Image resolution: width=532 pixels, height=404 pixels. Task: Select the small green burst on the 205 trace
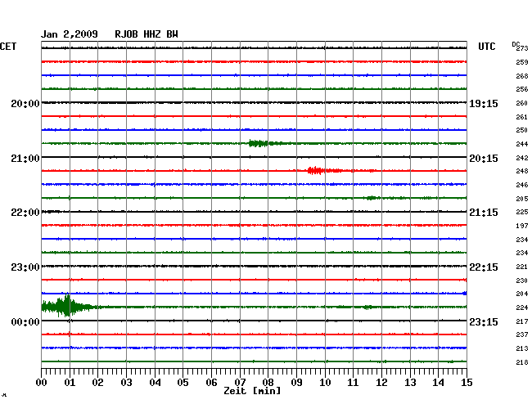coord(372,198)
